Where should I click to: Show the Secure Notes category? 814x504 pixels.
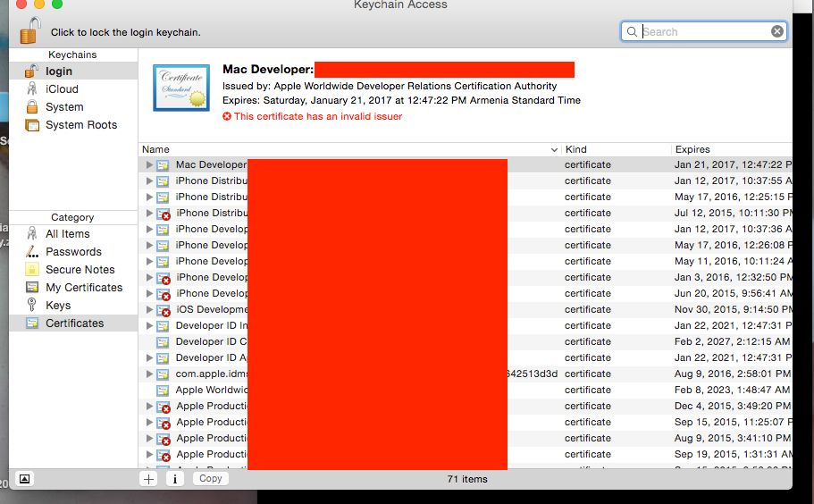73,269
